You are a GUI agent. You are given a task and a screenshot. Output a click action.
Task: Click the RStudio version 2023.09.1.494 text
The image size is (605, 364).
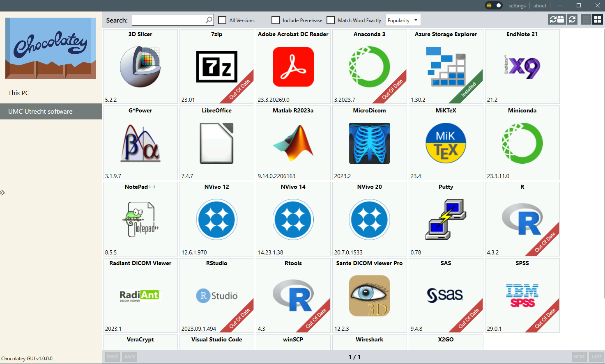(199, 329)
